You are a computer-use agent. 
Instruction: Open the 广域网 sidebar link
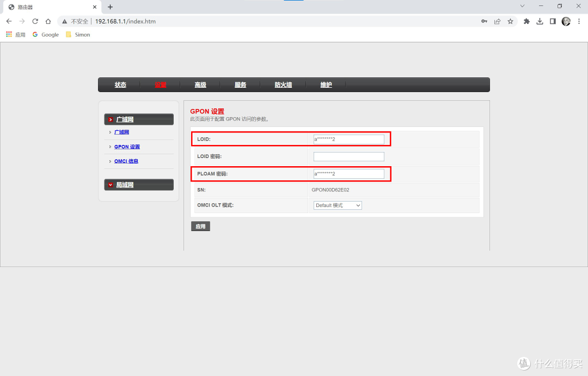click(x=121, y=132)
